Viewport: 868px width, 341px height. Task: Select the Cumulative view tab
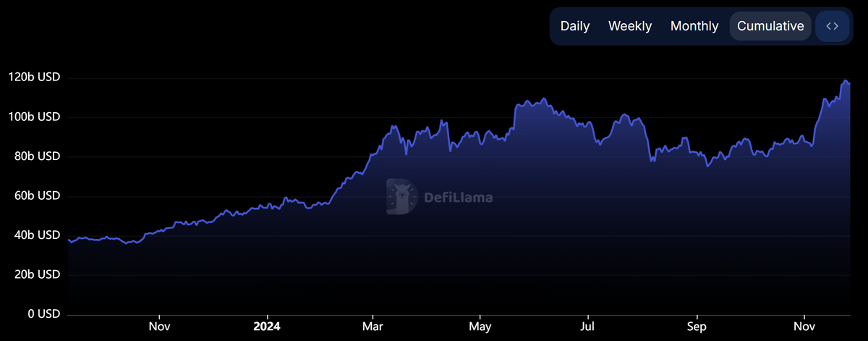[770, 26]
